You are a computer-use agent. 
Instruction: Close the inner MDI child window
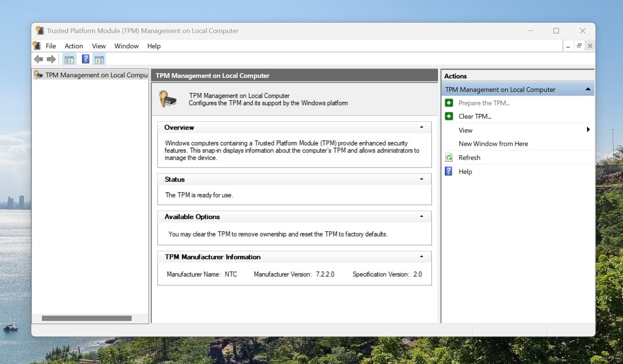tap(590, 46)
